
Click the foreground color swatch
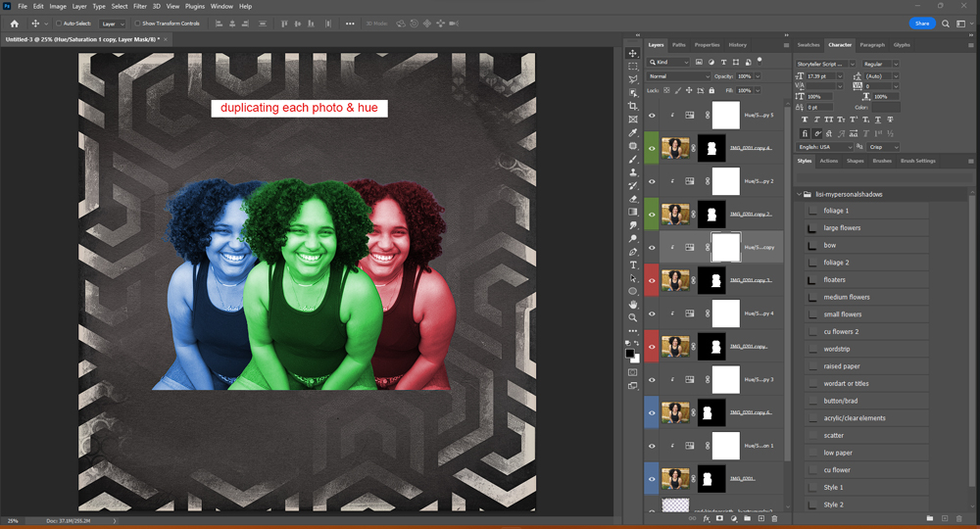[x=630, y=354]
